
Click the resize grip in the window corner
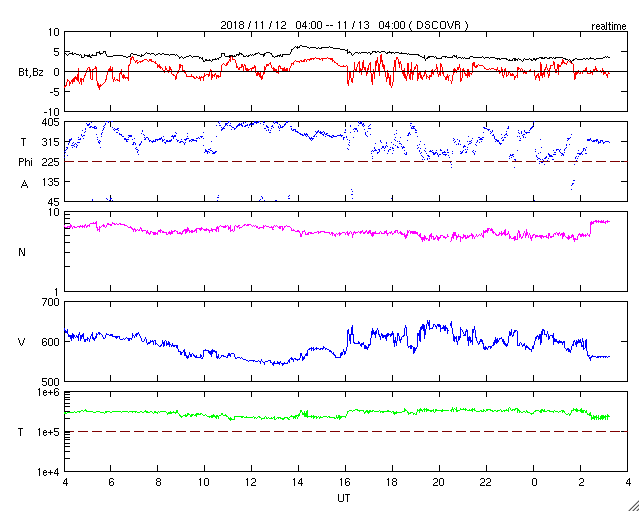634,506
